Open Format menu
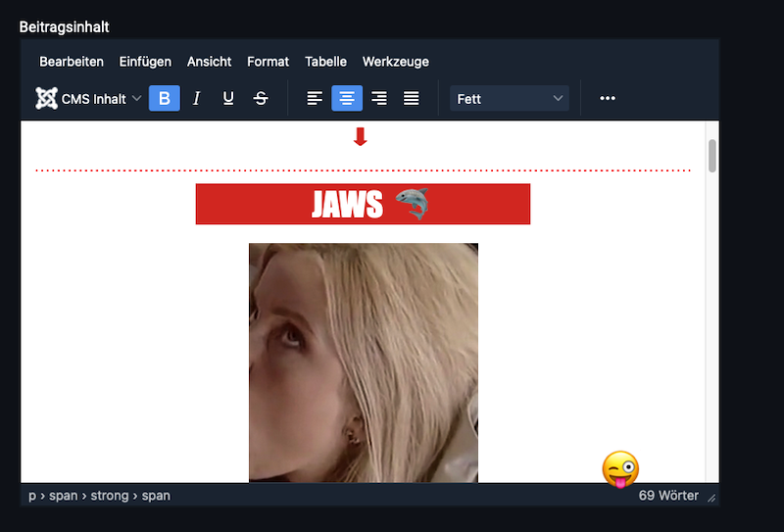 click(268, 62)
